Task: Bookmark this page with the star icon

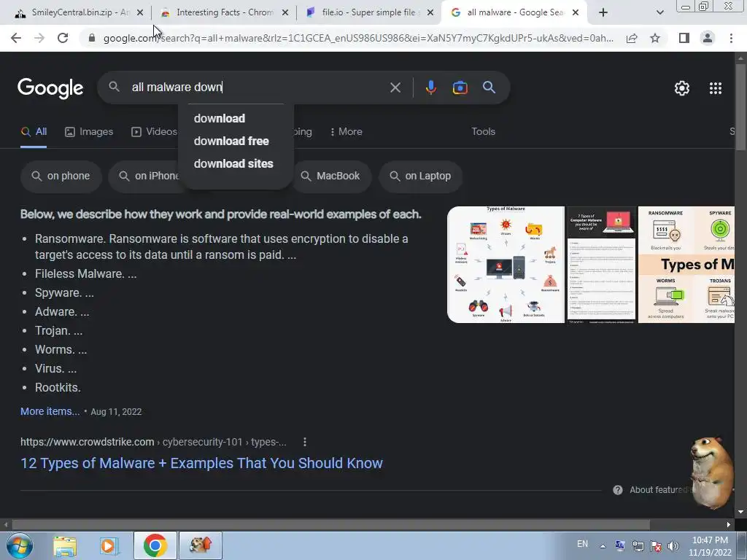Action: point(655,38)
